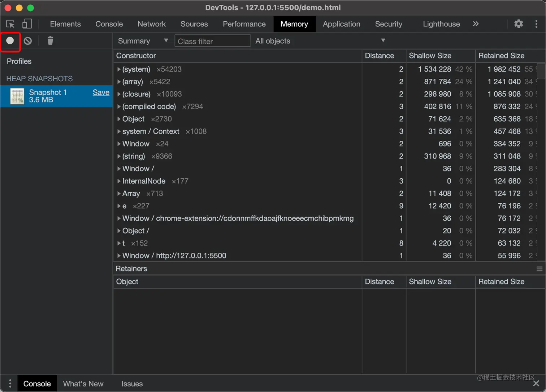This screenshot has height=392, width=546.
Task: Sort by Shallow Size in the constructor table
Action: (x=441, y=56)
